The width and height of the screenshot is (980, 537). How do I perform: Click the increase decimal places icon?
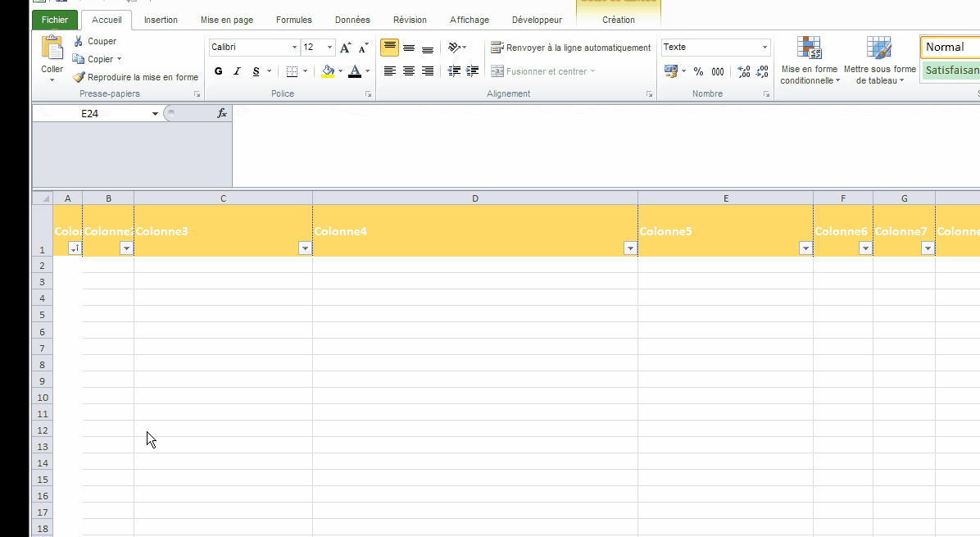pyautogui.click(x=743, y=71)
